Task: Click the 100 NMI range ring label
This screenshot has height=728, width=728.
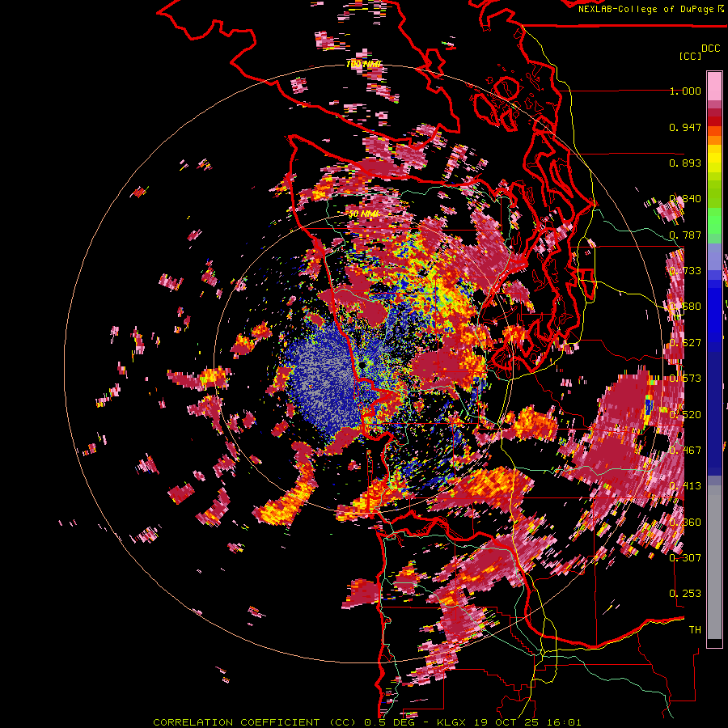Action: pos(363,64)
